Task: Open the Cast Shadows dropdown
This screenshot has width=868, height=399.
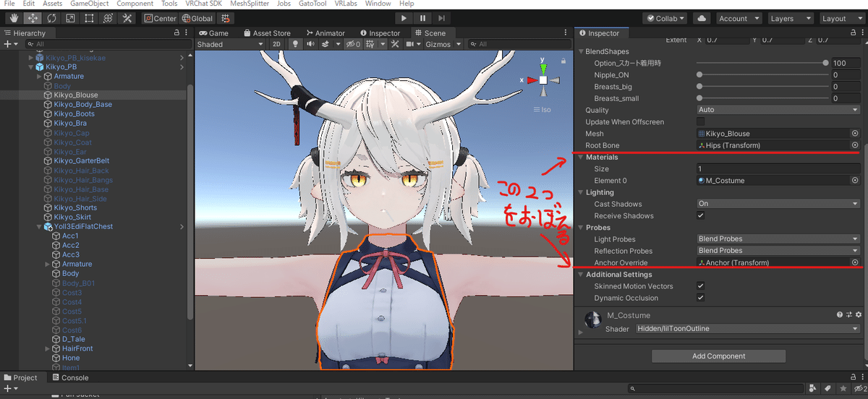Action: pyautogui.click(x=778, y=204)
